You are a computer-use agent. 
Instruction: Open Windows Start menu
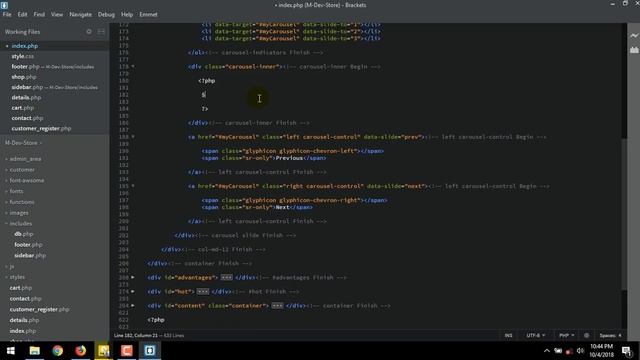coord(11,351)
